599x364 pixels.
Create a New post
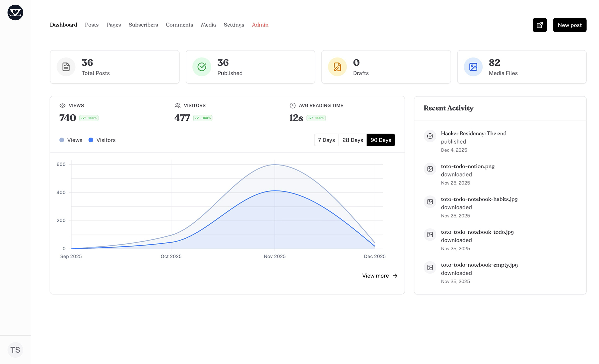(569, 25)
